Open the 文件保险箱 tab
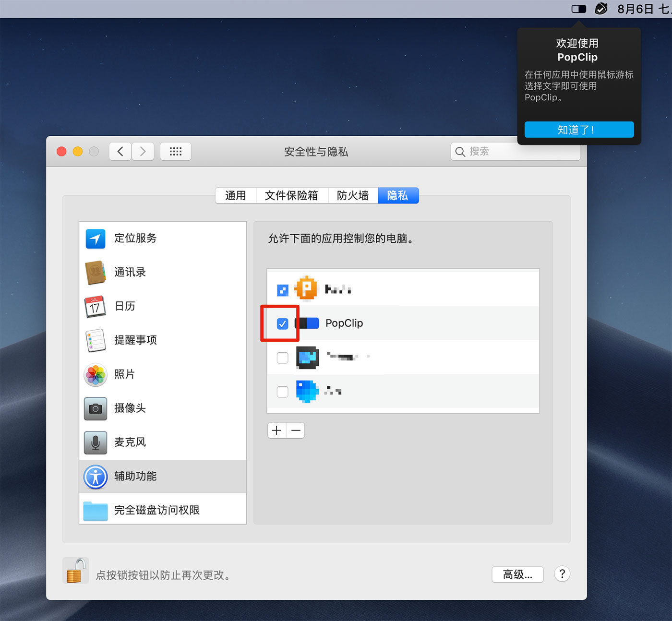Image resolution: width=672 pixels, height=621 pixels. click(291, 195)
